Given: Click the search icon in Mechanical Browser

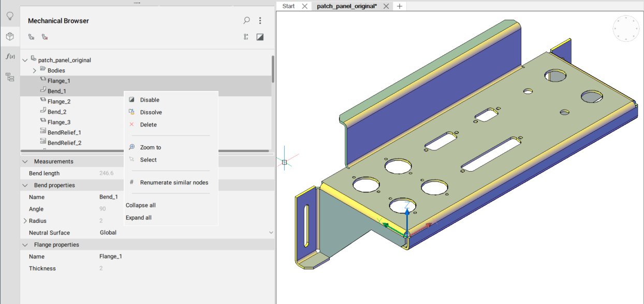Looking at the screenshot, I should pyautogui.click(x=246, y=21).
